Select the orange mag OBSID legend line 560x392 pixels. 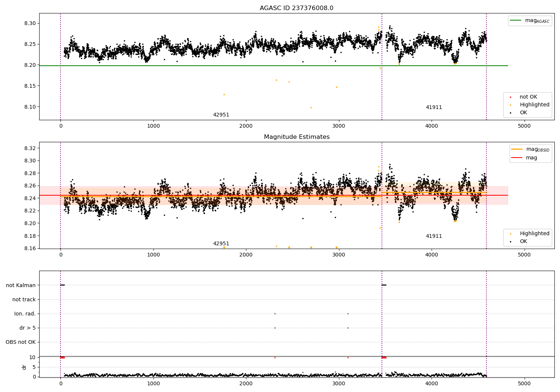[x=517, y=149]
